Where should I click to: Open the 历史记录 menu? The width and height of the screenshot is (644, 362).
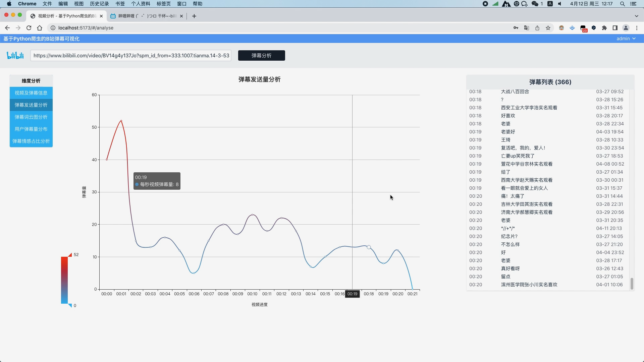[x=99, y=4]
